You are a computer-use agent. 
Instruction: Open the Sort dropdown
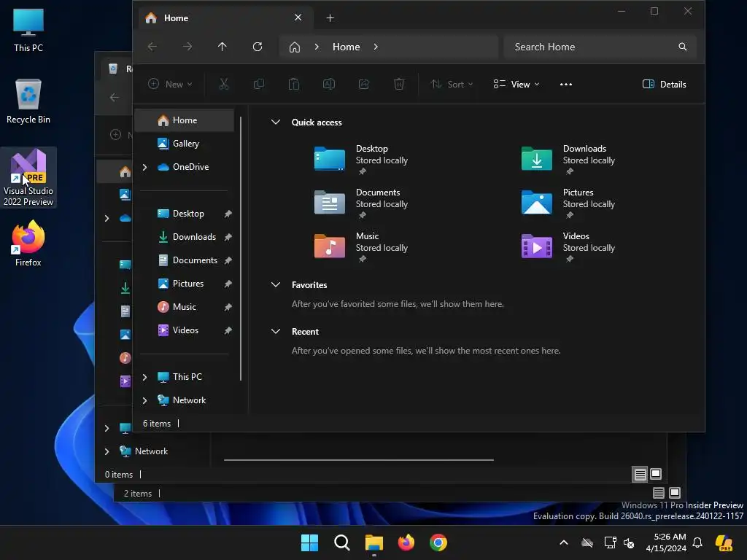click(x=452, y=85)
